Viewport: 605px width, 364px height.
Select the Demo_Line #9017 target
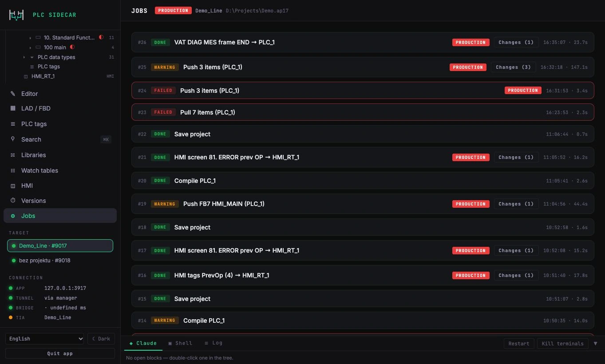tap(60, 245)
